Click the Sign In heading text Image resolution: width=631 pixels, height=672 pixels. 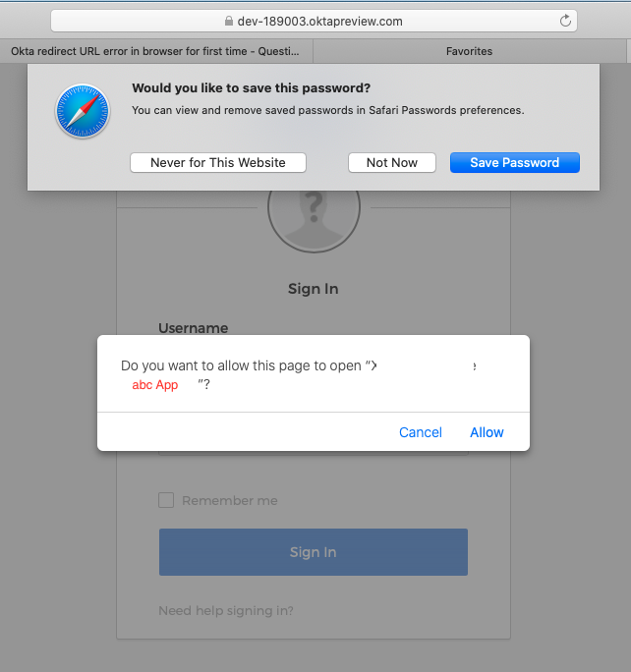pyautogui.click(x=313, y=289)
